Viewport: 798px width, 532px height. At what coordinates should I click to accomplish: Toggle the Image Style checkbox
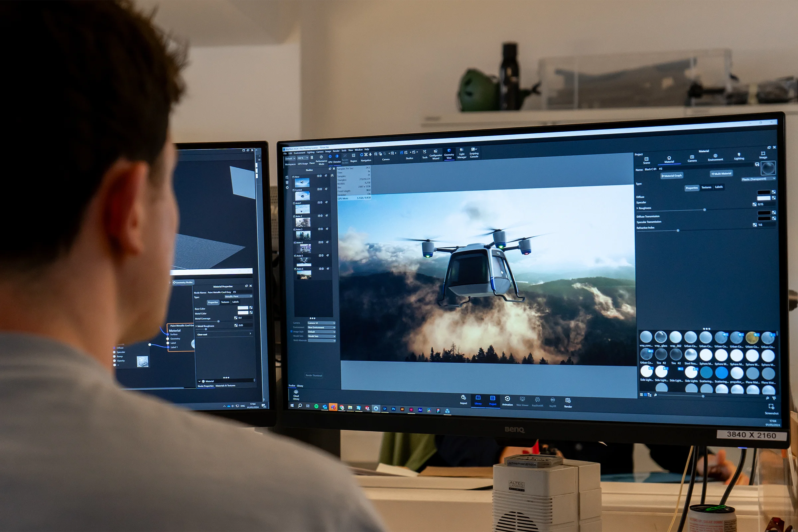pos(291,332)
